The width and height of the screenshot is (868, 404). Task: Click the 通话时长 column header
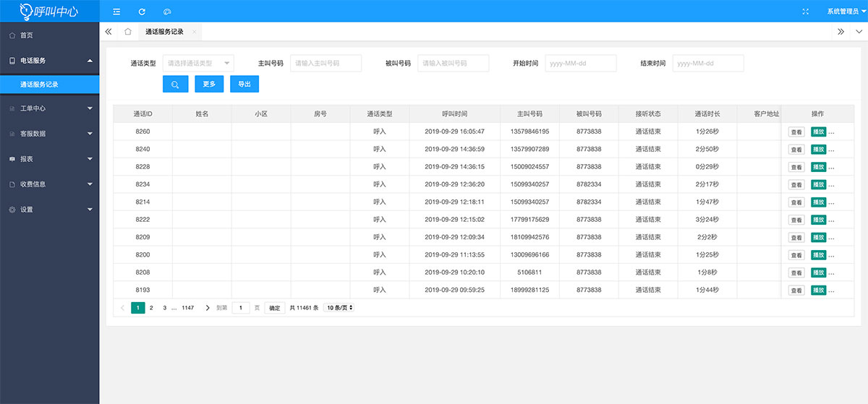pyautogui.click(x=707, y=113)
